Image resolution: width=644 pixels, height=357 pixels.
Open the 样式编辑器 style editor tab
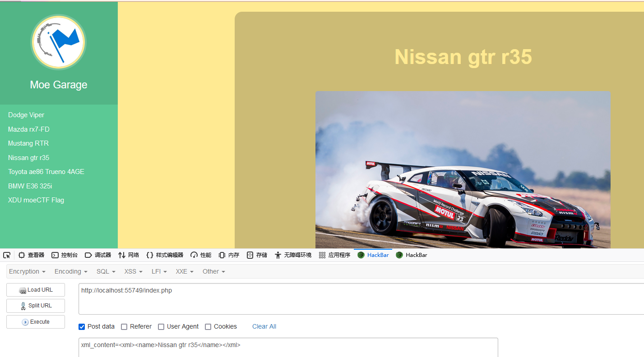tap(165, 255)
